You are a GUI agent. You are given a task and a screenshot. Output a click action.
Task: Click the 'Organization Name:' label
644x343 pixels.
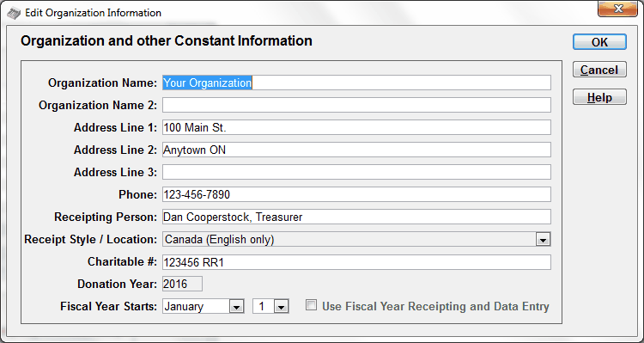point(103,83)
